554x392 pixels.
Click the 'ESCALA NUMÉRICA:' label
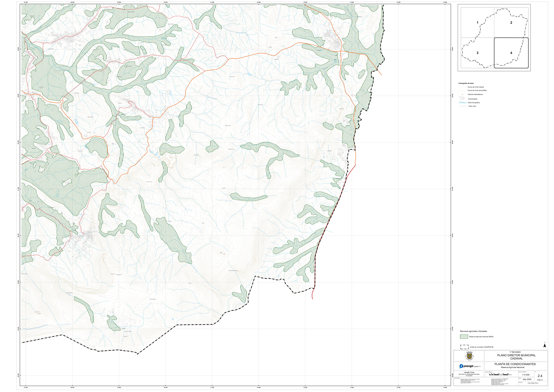tap(523, 372)
